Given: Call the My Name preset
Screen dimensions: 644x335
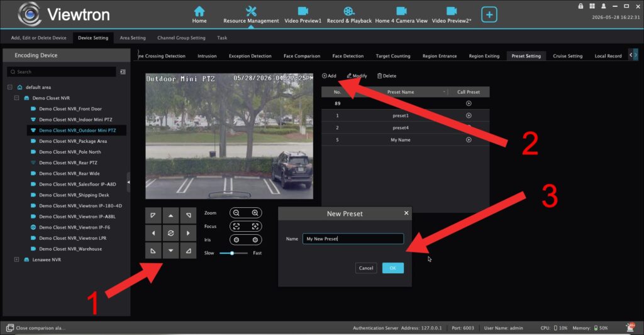Looking at the screenshot, I should 469,140.
